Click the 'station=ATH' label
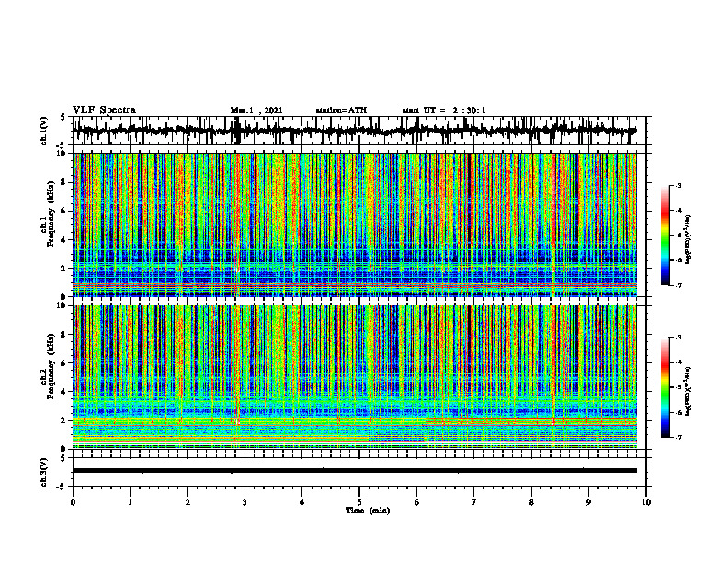Image resolution: width=728 pixels, height=563 pixels. [x=341, y=110]
